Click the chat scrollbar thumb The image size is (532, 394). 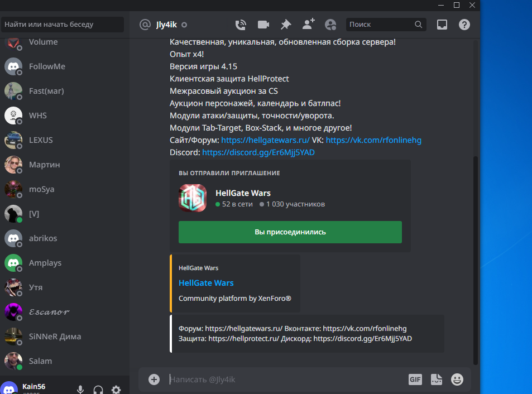(476, 261)
